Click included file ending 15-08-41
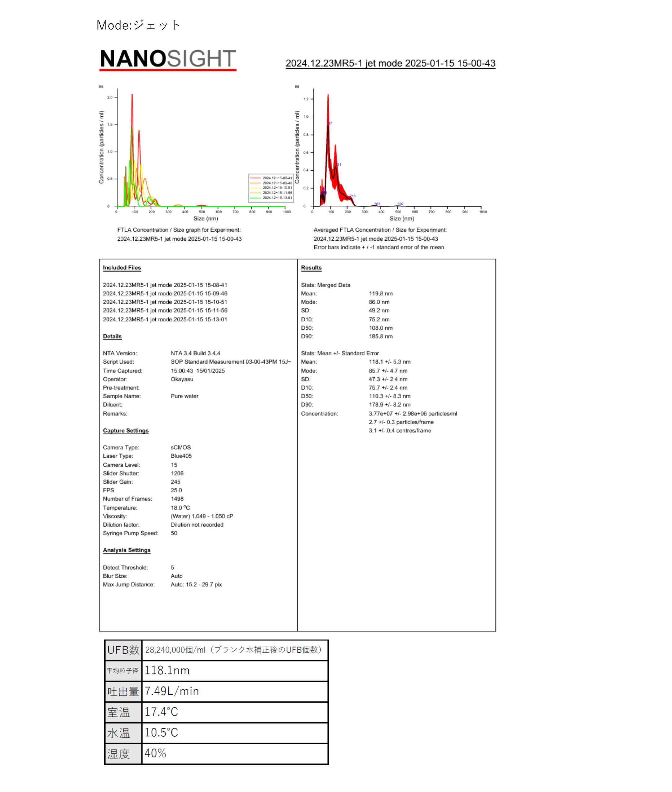The width and height of the screenshot is (672, 792). [x=165, y=285]
